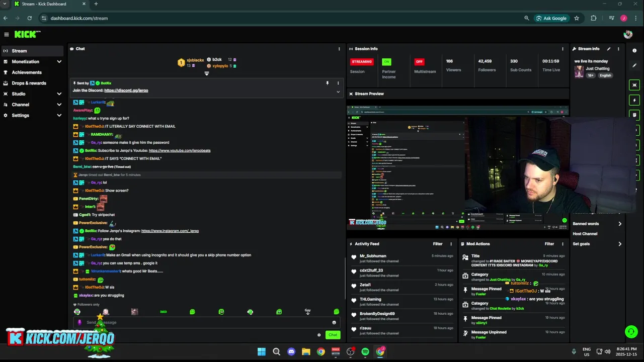
Task: Open Windows Start menu
Action: point(262,351)
